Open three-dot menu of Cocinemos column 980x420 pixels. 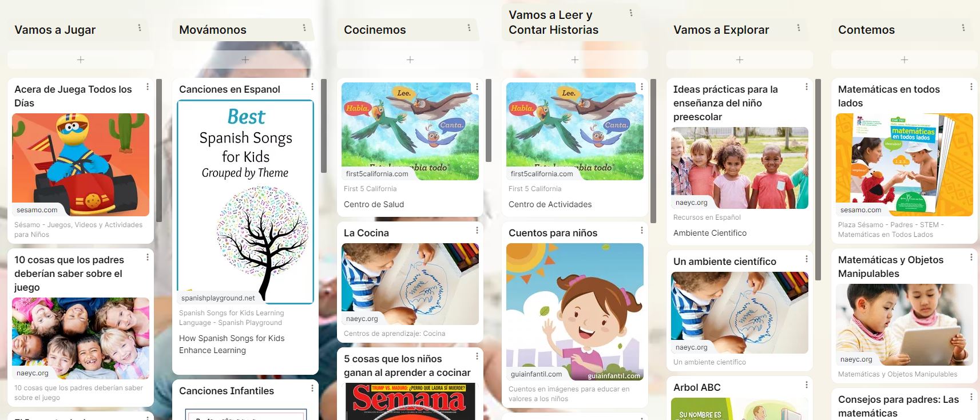[469, 27]
